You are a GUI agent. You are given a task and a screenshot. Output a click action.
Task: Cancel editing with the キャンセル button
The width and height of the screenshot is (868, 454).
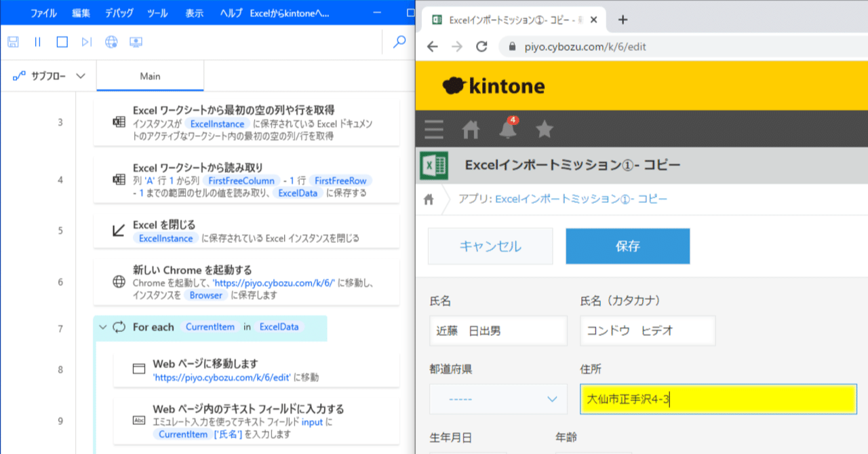[490, 246]
